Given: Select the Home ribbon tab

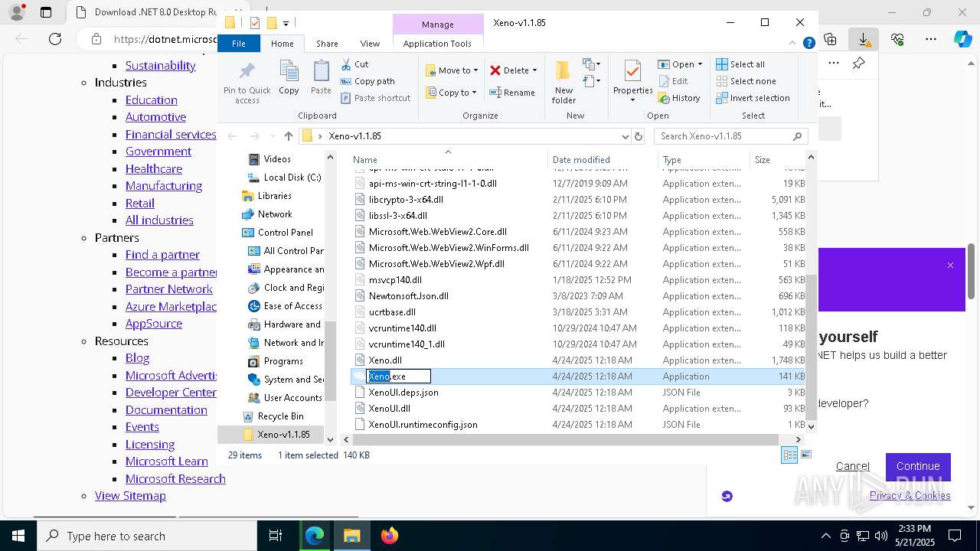Looking at the screenshot, I should 282,44.
